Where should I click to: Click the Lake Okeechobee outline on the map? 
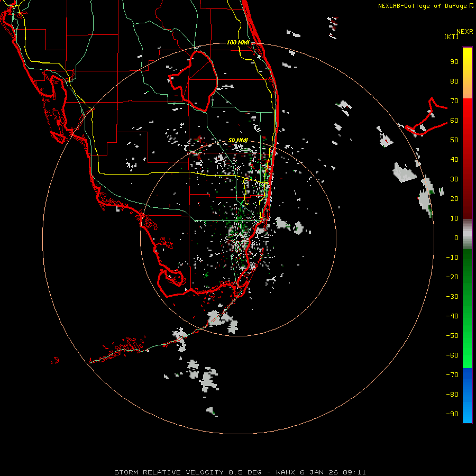click(x=194, y=80)
